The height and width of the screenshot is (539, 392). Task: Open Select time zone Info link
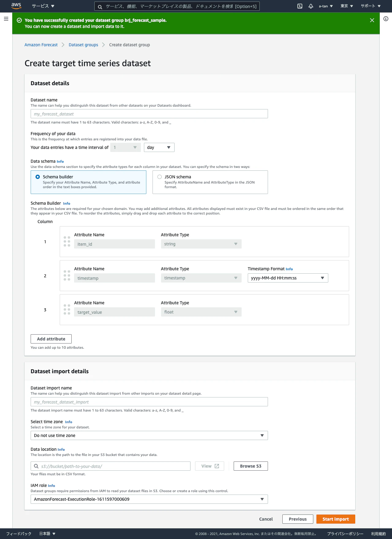coord(69,422)
